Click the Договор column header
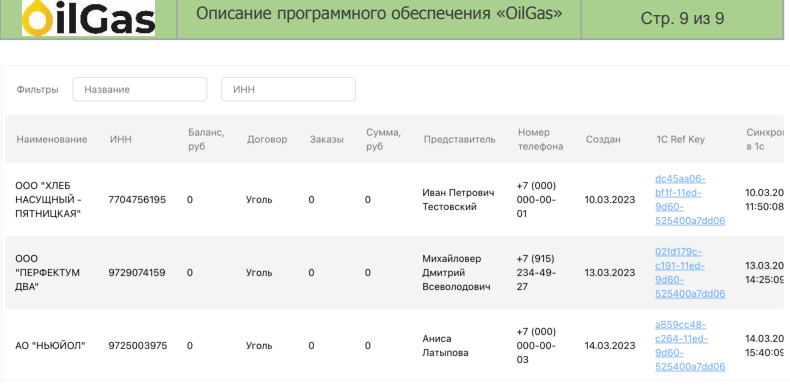Screen dimensions: 790x387 click(x=267, y=140)
